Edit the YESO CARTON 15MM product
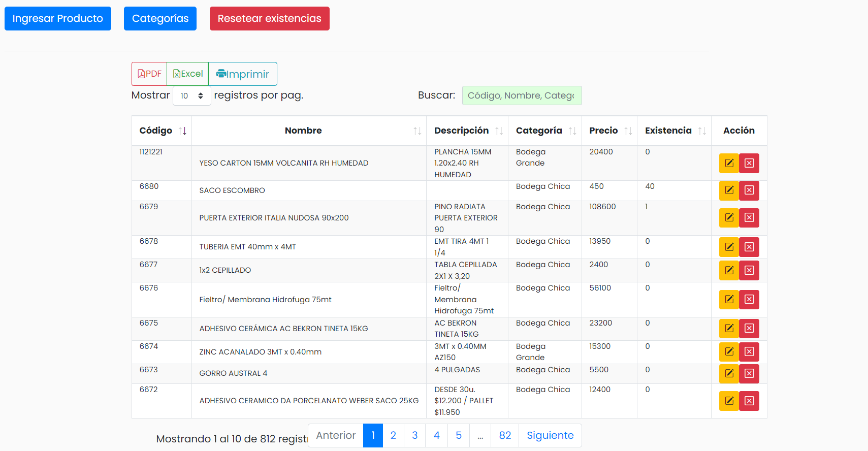This screenshot has height=451, width=868. pyautogui.click(x=729, y=164)
